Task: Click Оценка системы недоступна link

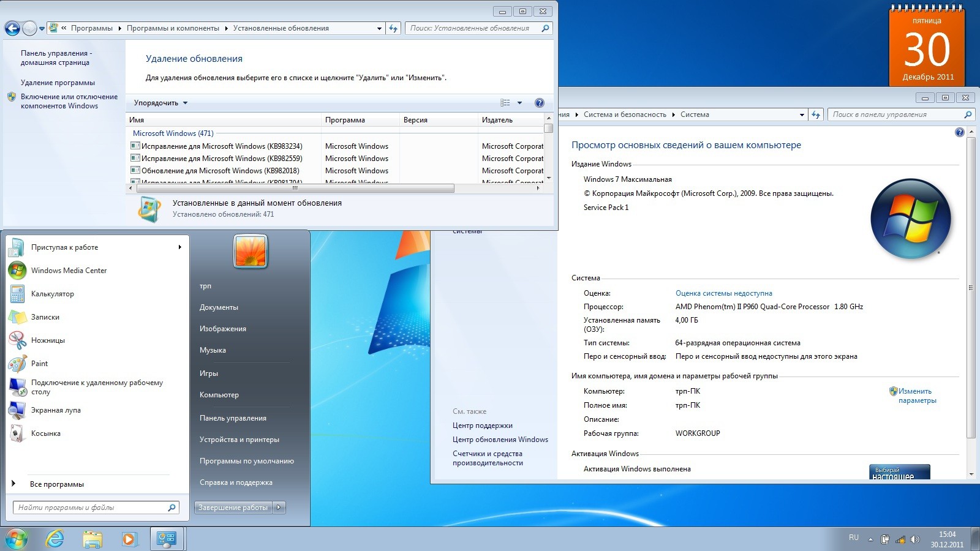Action: click(723, 293)
